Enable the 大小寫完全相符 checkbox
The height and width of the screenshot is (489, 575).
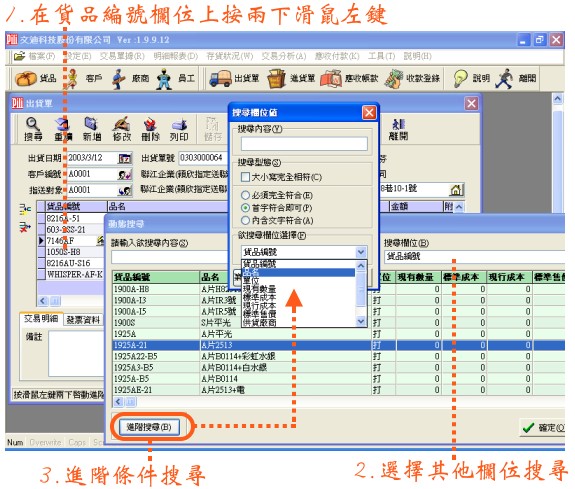245,177
